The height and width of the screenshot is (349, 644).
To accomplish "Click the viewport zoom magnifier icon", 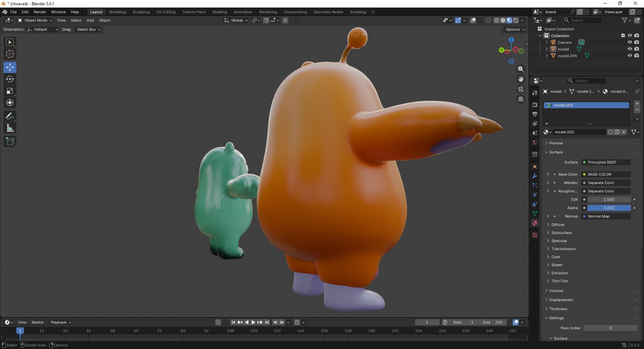I will point(521,69).
